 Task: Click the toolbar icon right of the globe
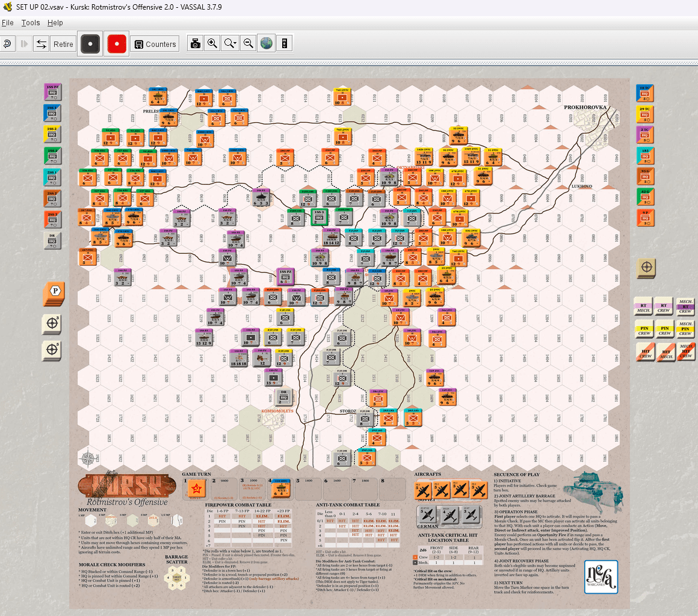coord(284,43)
